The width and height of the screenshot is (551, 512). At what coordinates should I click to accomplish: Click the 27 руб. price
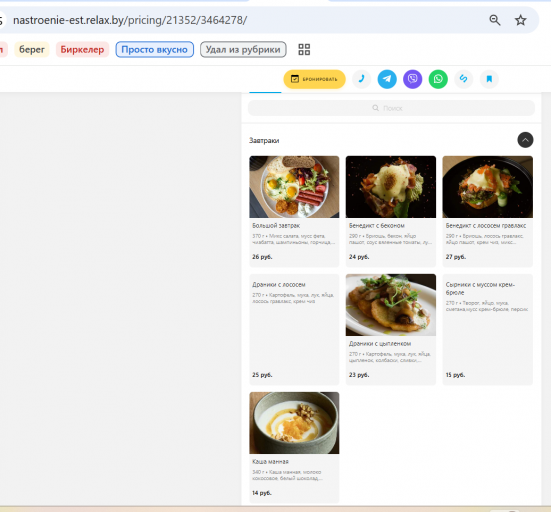[456, 257]
